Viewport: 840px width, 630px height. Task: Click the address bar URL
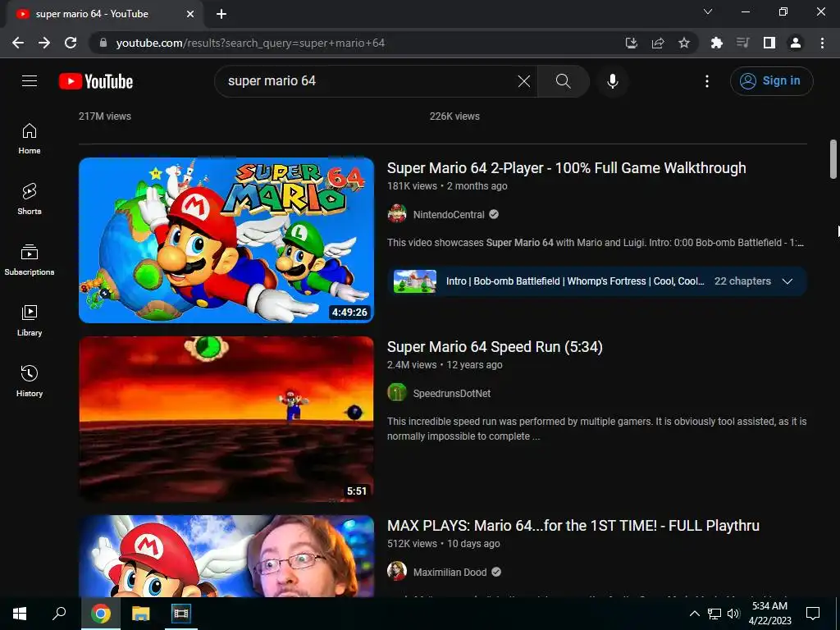pos(250,43)
